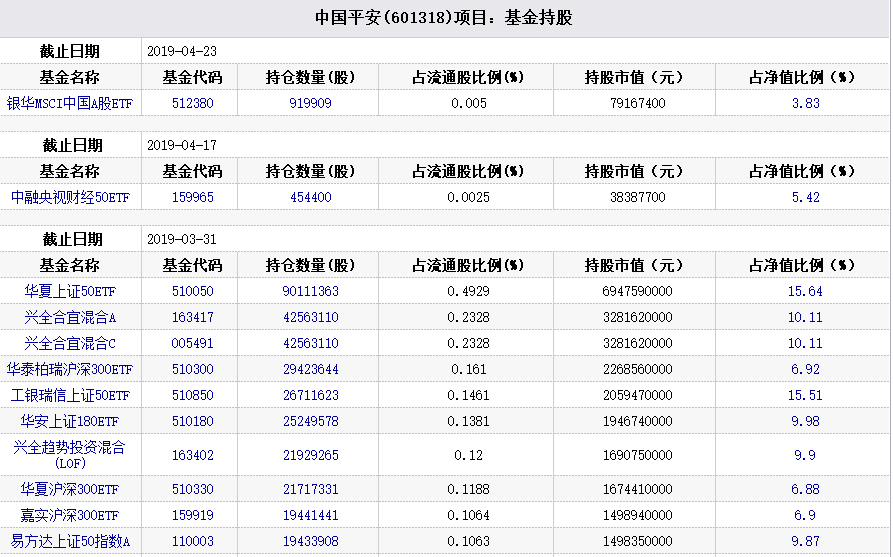
Task: Open the 易方达上证50指数A fund link
Action: [x=70, y=542]
